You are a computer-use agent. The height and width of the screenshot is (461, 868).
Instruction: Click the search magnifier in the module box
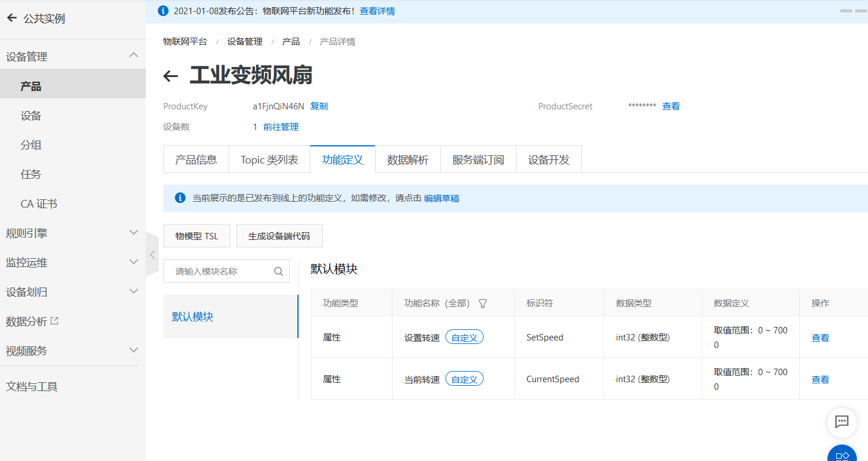click(279, 271)
